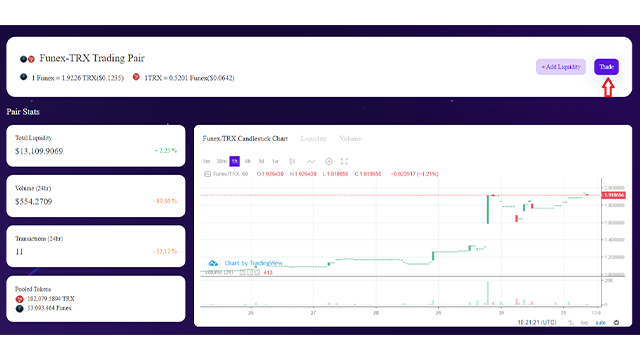The height and width of the screenshot is (360, 640).
Task: Click the -52.17 % transactions change
Action: [x=164, y=251]
